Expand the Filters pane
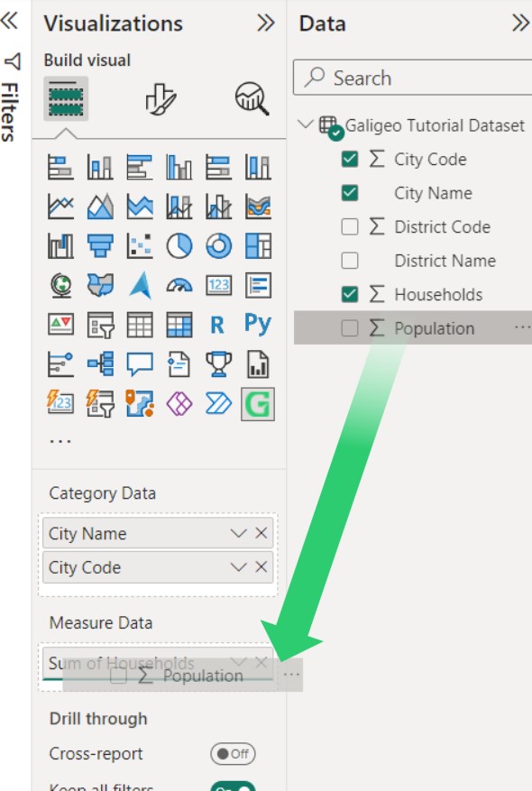This screenshot has height=791, width=532. (10, 20)
